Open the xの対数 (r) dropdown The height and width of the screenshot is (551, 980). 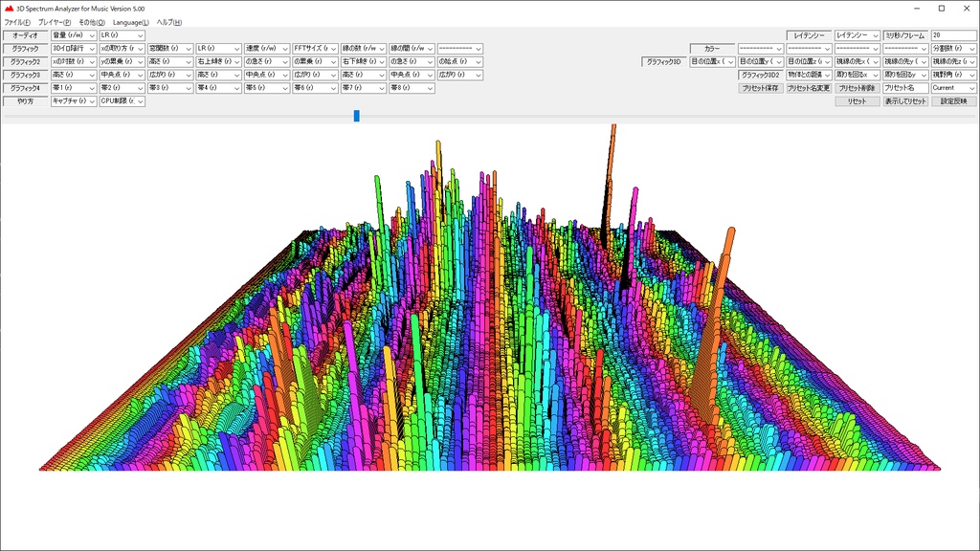74,62
